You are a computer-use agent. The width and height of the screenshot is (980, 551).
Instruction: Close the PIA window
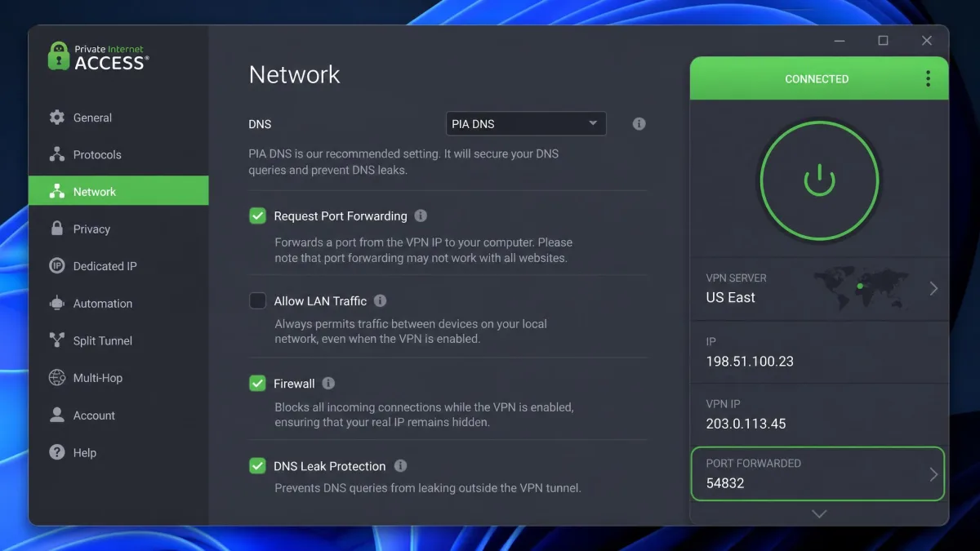point(927,41)
